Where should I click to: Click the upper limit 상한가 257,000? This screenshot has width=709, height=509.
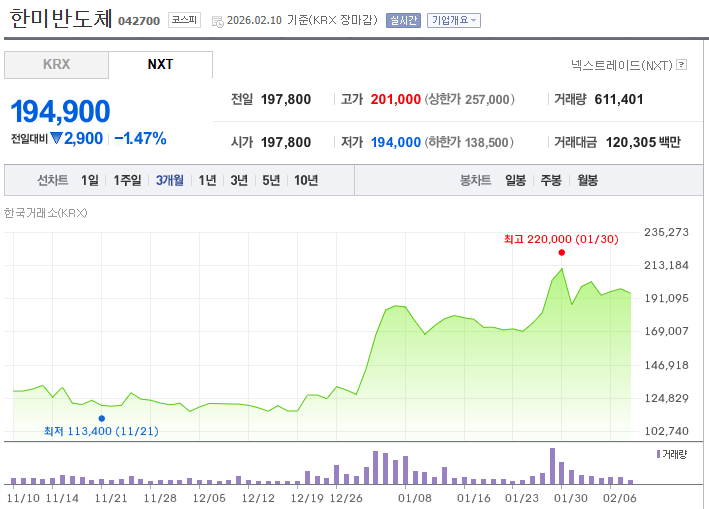click(x=469, y=99)
